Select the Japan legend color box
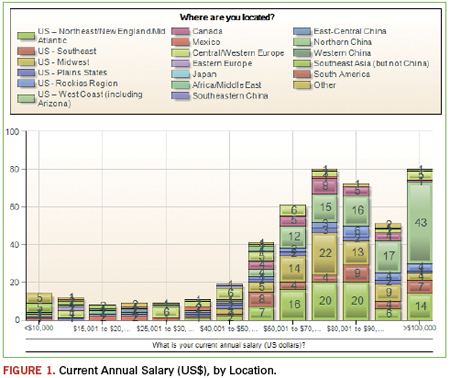450x378 pixels. click(x=180, y=74)
